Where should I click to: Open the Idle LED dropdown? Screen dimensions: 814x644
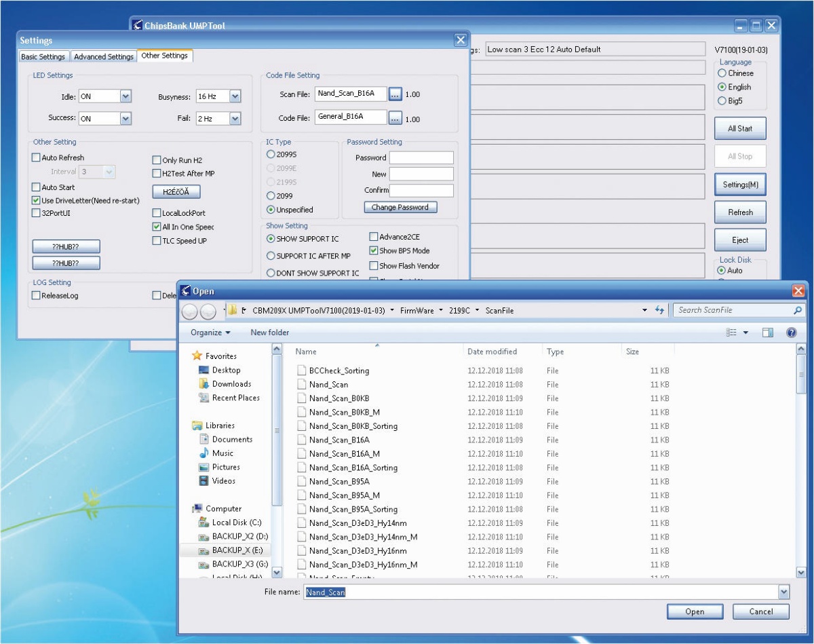(x=125, y=96)
